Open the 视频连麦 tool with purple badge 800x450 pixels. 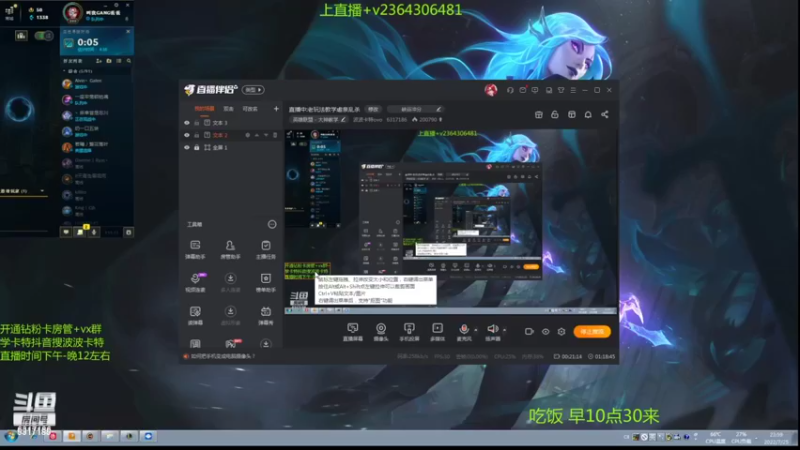(195, 282)
